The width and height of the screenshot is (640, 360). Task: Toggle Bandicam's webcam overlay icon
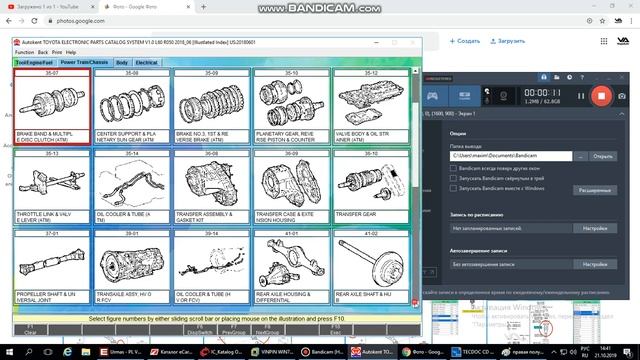tap(503, 96)
